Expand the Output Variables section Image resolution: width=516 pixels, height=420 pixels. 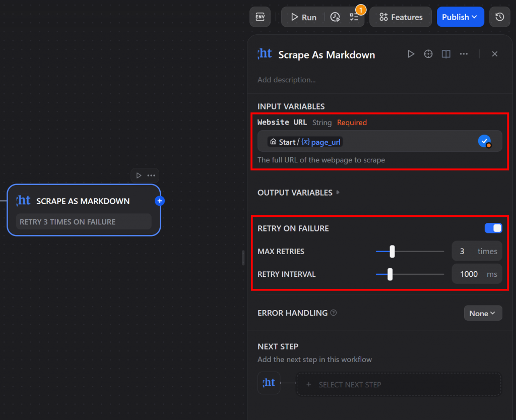click(x=298, y=192)
